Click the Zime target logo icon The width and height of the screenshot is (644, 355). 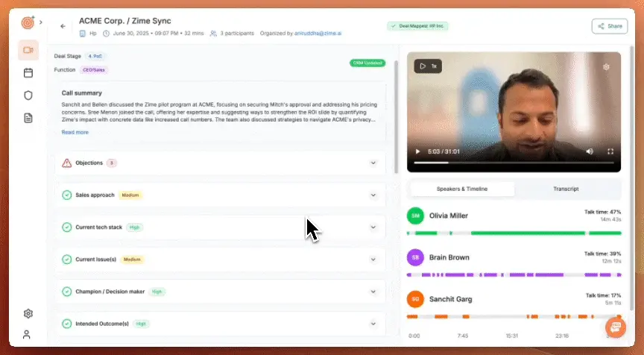28,22
